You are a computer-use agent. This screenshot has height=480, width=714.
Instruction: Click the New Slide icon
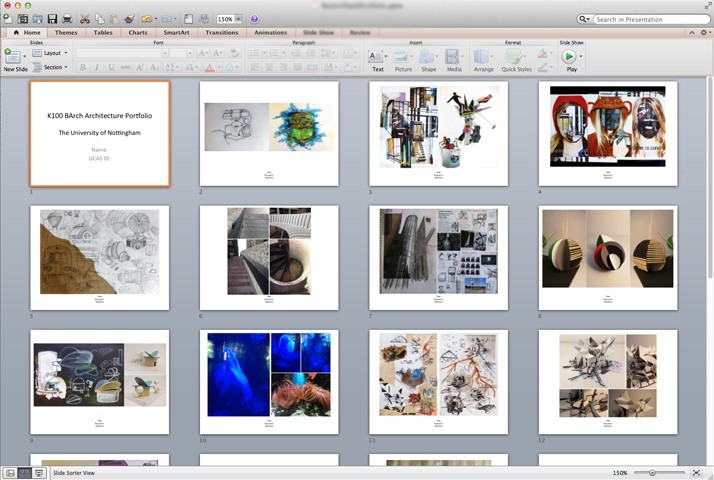click(12, 56)
